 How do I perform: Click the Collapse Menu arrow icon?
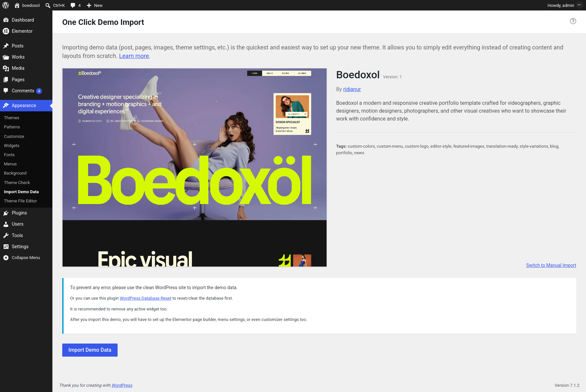[6, 258]
